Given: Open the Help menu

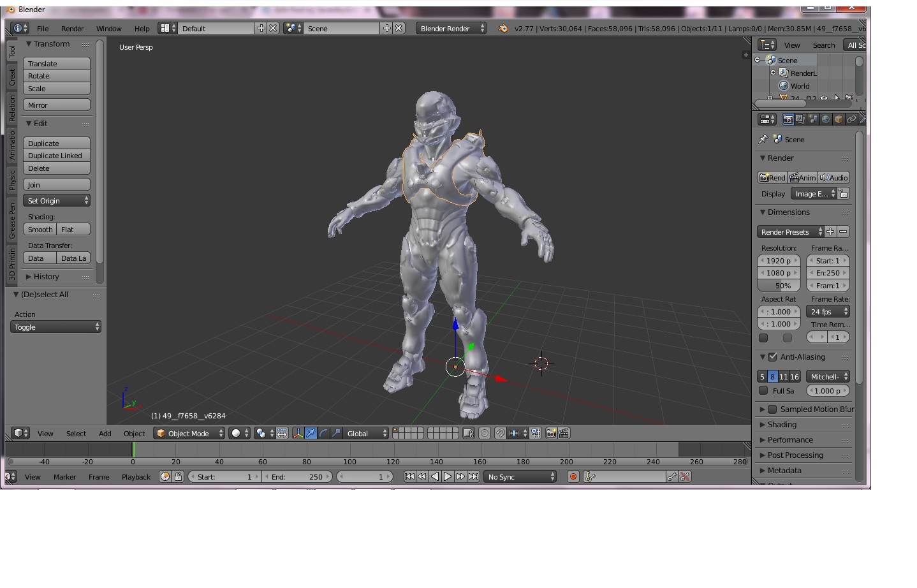Looking at the screenshot, I should 142,28.
